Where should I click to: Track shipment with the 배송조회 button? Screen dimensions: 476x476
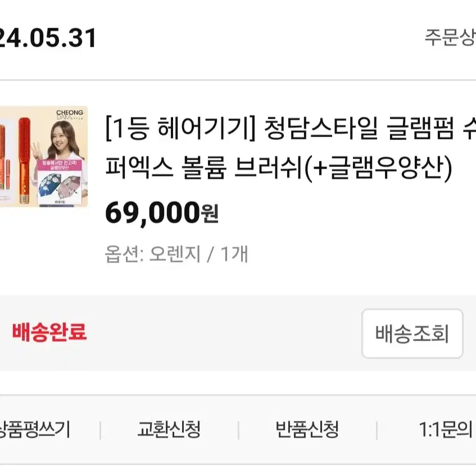click(x=412, y=334)
